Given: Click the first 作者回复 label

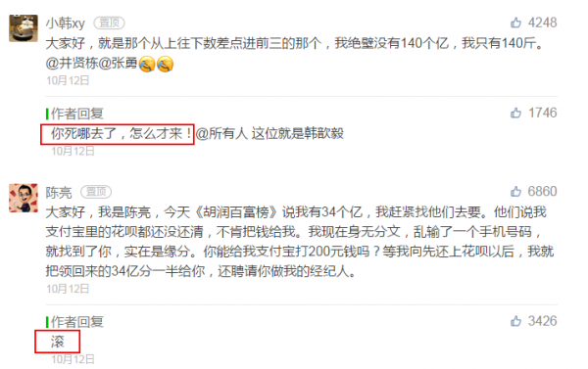Looking at the screenshot, I should tap(77, 114).
